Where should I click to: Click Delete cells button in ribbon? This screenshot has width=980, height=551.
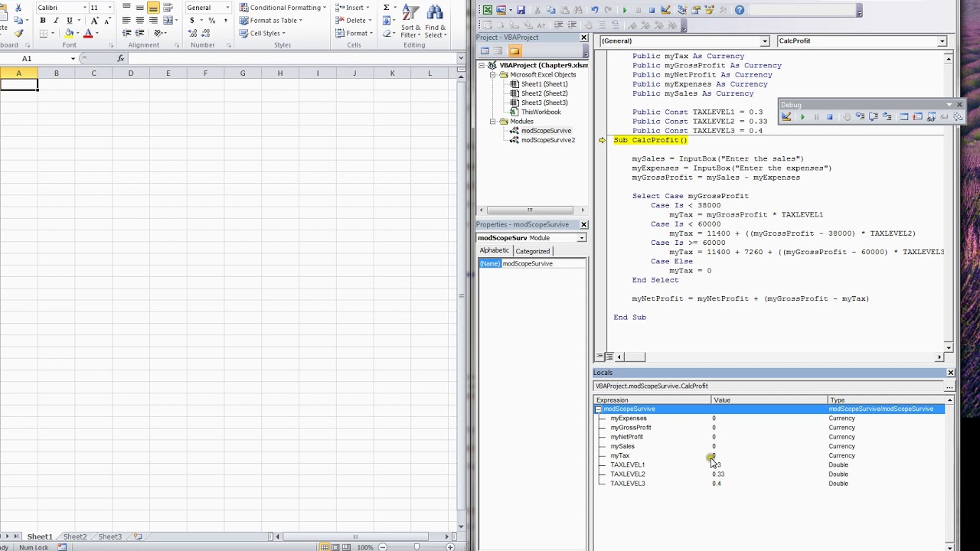coord(353,21)
